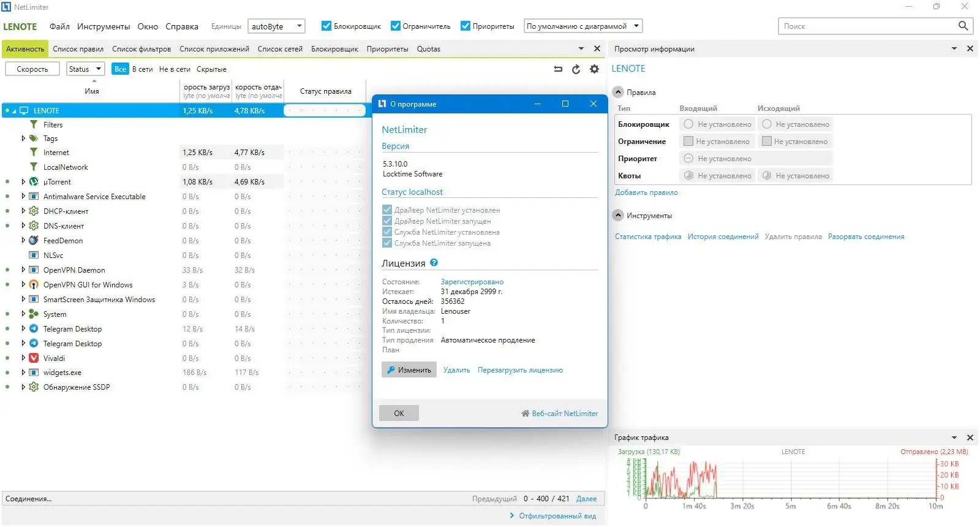
Task: Close the Активность panel with the X
Action: click(597, 48)
